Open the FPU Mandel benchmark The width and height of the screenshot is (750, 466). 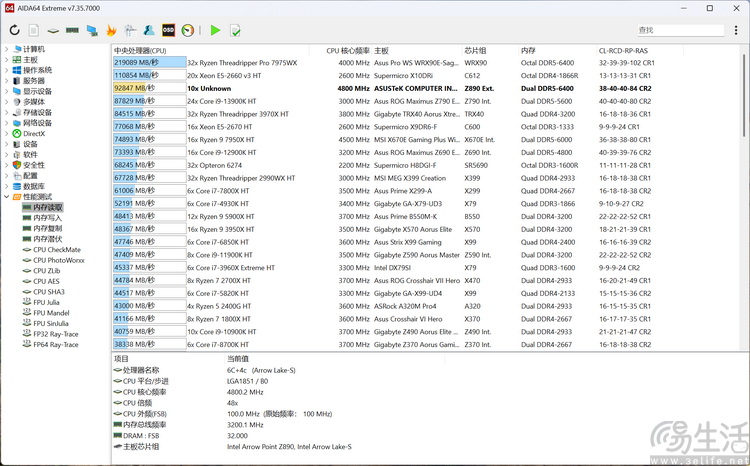coord(51,313)
